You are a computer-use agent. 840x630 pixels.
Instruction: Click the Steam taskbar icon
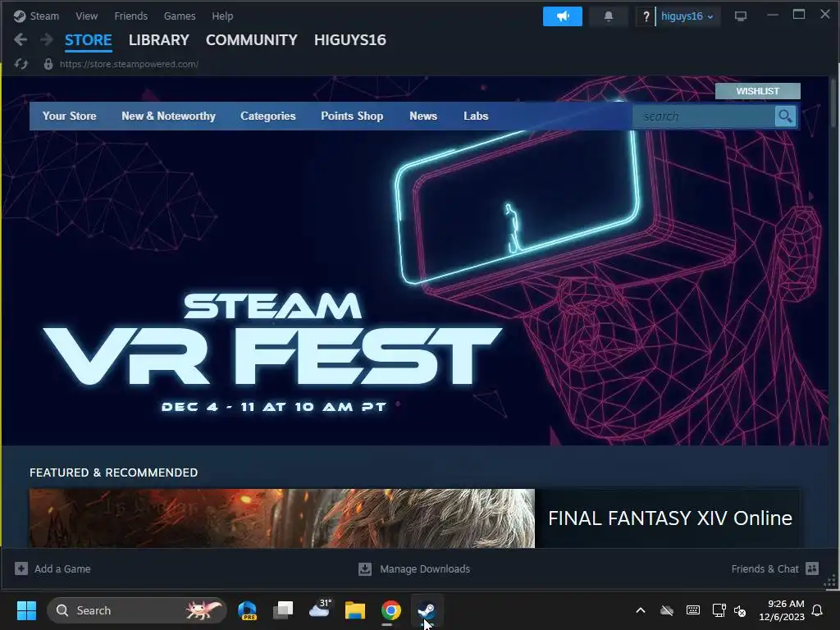[x=427, y=610]
